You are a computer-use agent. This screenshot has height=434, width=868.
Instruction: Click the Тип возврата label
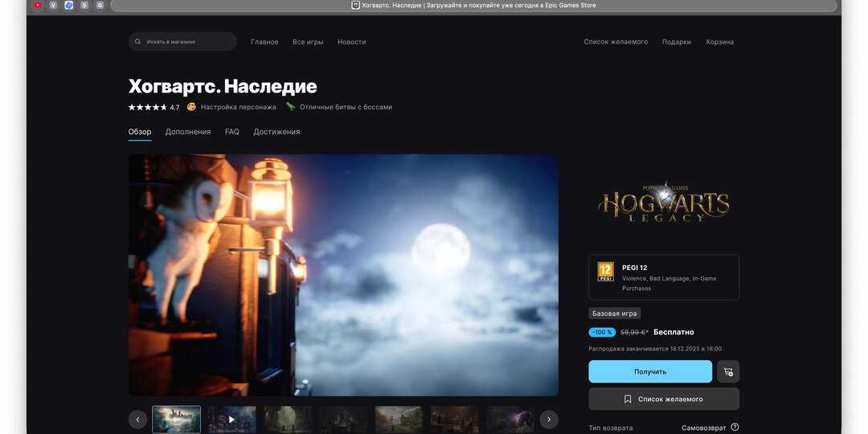point(611,428)
